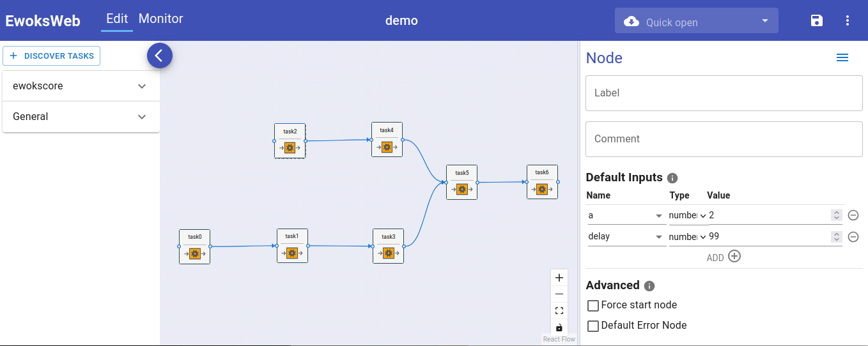
Task: Open the name dropdown for input 'a'
Action: pyautogui.click(x=659, y=216)
